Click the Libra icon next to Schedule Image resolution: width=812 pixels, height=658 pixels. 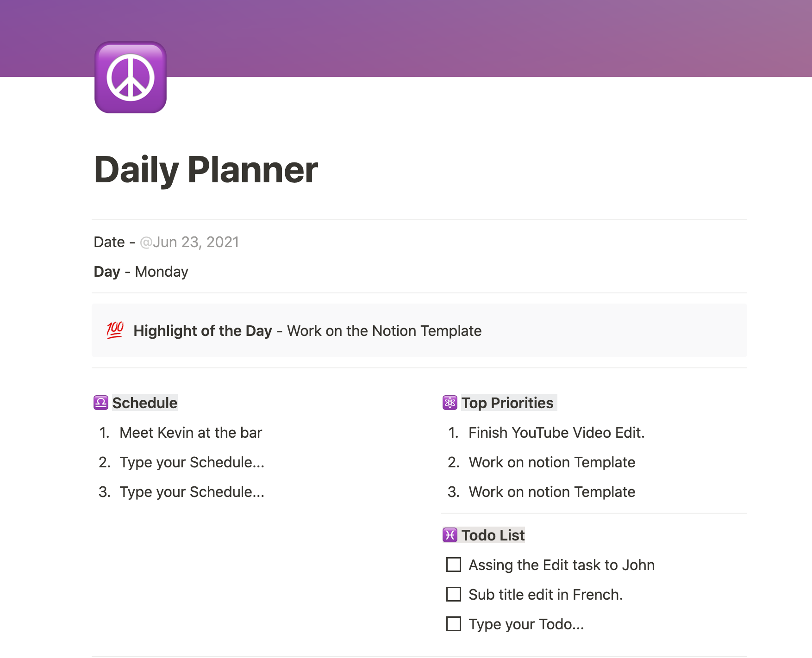point(101,403)
